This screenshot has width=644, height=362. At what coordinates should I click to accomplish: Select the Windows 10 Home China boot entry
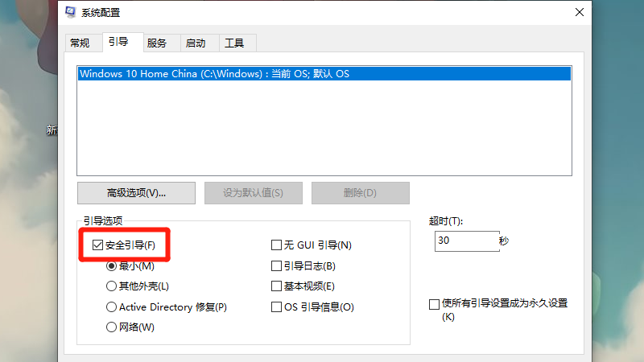click(214, 74)
